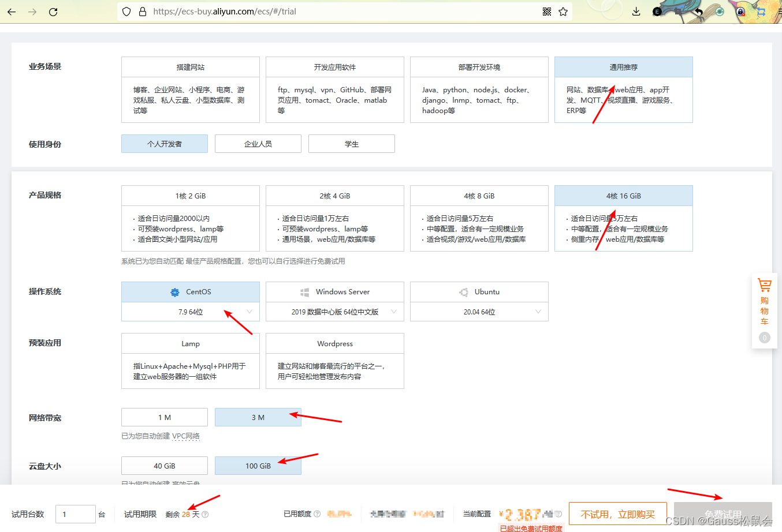Click the blue sync arrows extension icon
The image size is (782, 532).
click(761, 12)
